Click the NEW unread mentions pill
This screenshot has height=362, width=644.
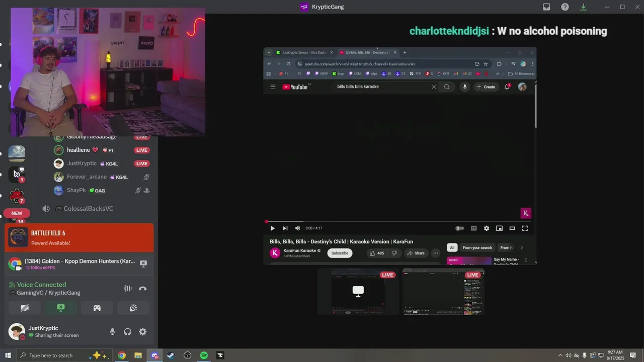click(x=17, y=213)
